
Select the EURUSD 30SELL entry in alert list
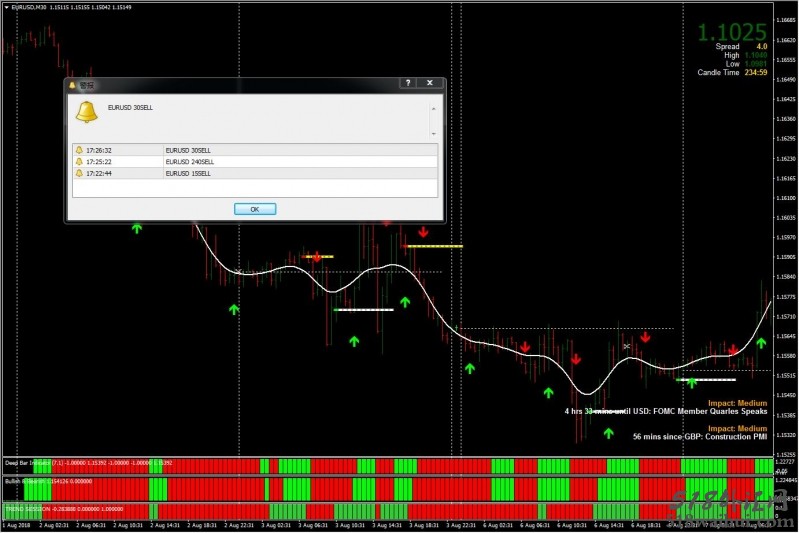[x=255, y=150]
